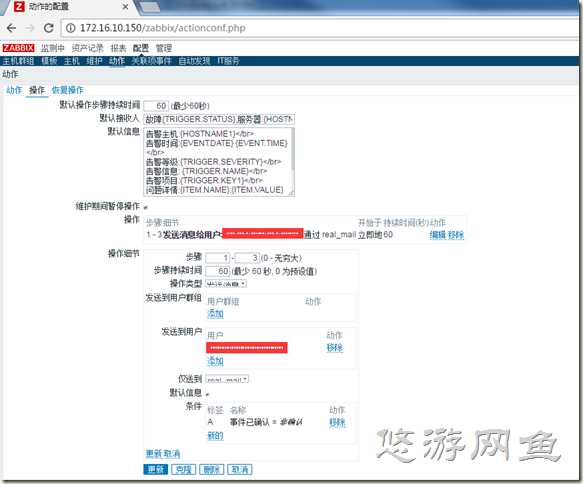583x484 pixels.
Task: Click the 步骤 end field showing 3
Action: [x=247, y=258]
